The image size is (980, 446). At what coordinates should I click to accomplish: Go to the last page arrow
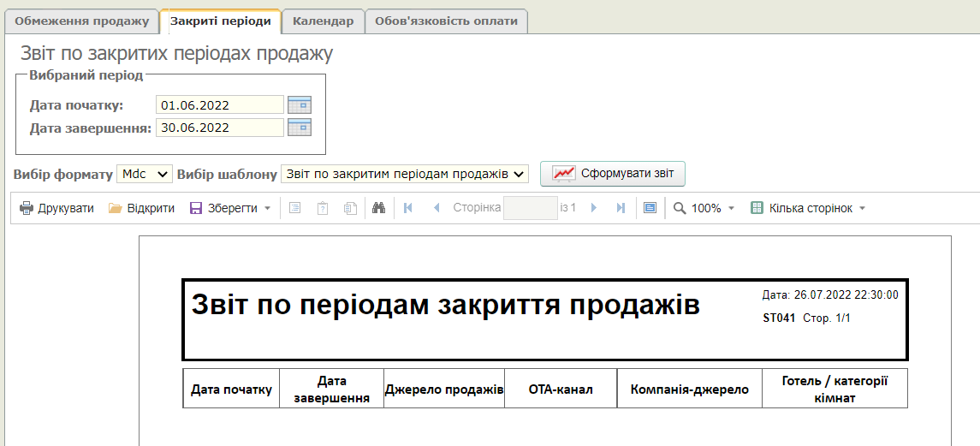(x=621, y=208)
